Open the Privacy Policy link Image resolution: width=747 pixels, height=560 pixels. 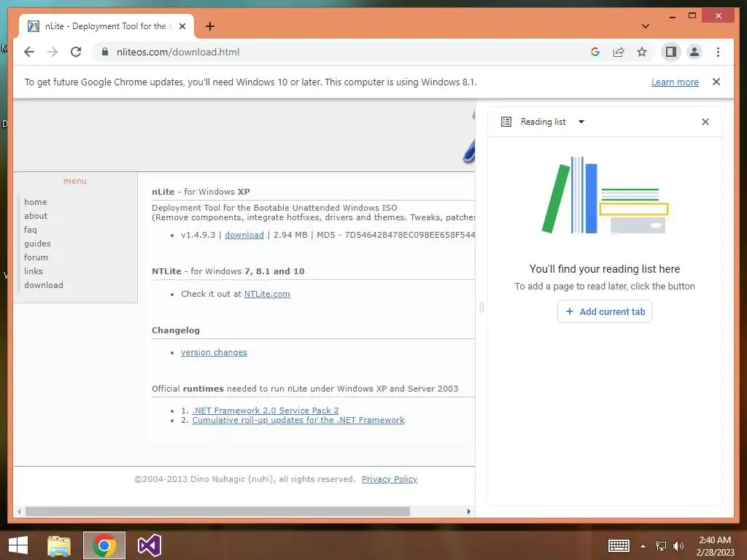(390, 479)
